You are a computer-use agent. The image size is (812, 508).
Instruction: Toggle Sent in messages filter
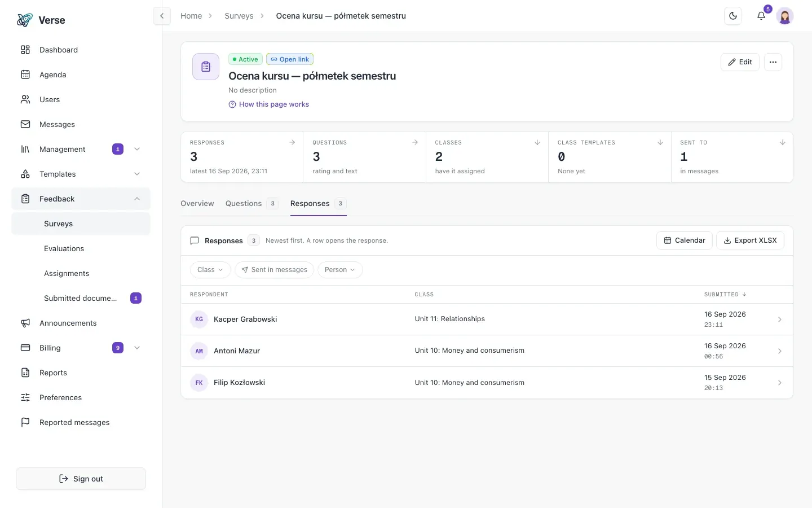(274, 270)
